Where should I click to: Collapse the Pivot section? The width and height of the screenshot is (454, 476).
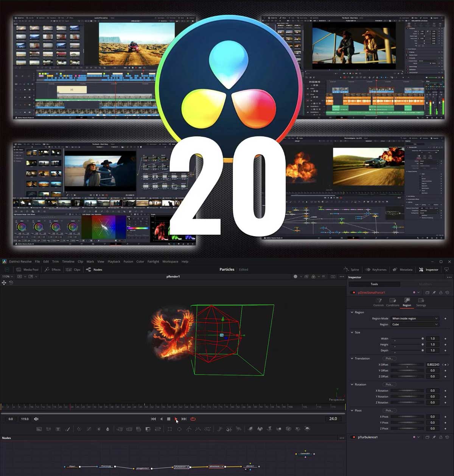(352, 410)
